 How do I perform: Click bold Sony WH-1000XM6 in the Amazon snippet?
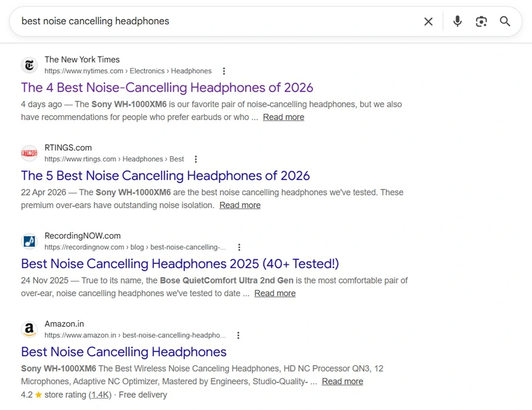tap(58, 369)
